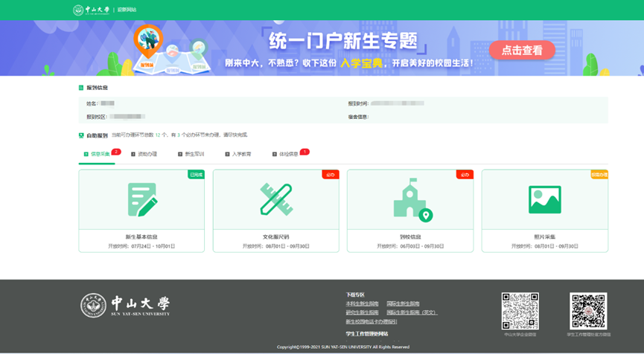Click the orange map pin in banner

pyautogui.click(x=148, y=41)
